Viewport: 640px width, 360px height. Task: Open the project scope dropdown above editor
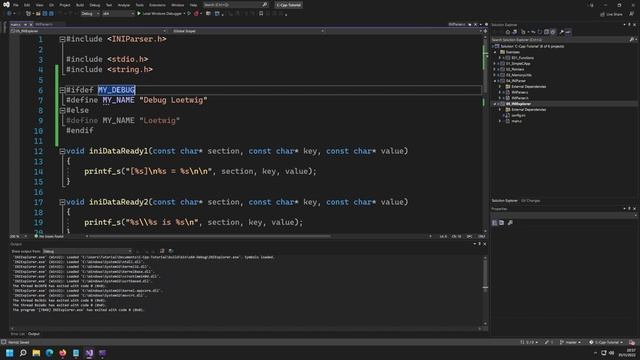tap(88, 31)
